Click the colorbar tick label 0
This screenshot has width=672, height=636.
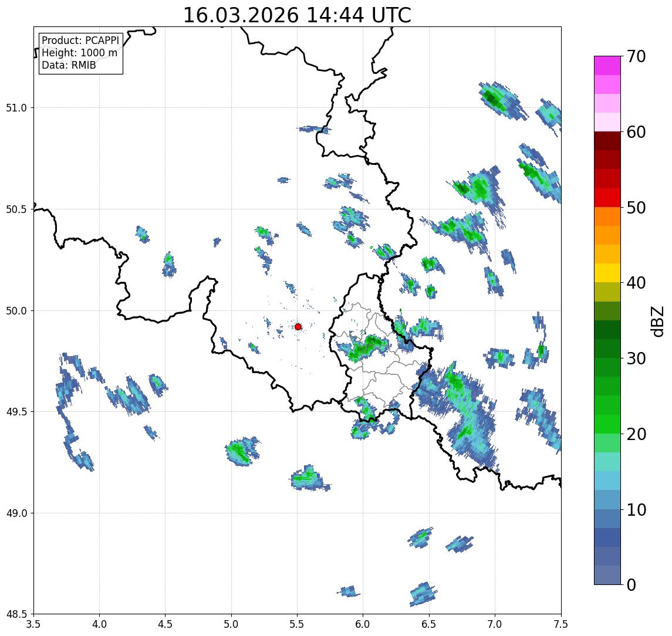click(632, 584)
